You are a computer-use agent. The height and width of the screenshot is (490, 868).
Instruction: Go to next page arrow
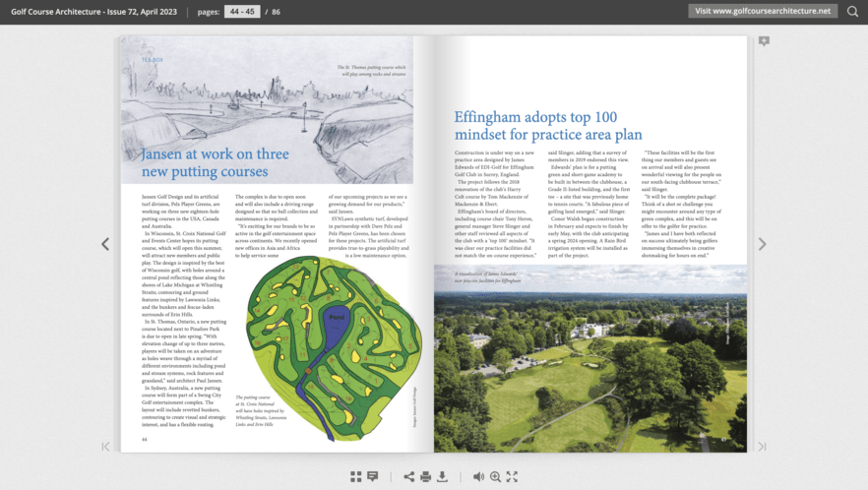pos(763,244)
